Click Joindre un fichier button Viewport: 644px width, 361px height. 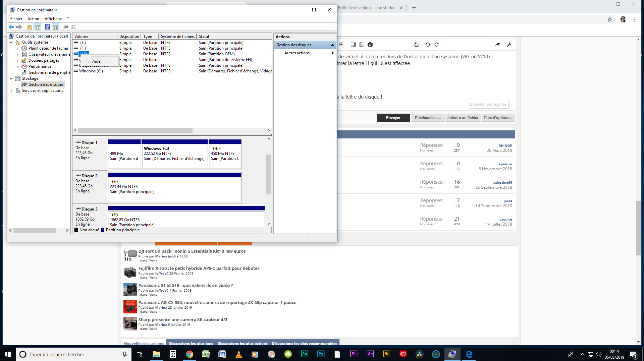(463, 118)
